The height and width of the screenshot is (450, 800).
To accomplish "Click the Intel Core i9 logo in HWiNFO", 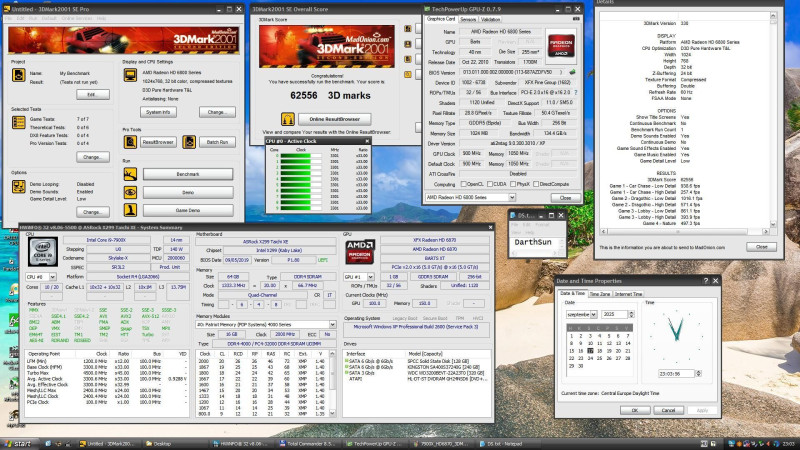I will (x=43, y=252).
